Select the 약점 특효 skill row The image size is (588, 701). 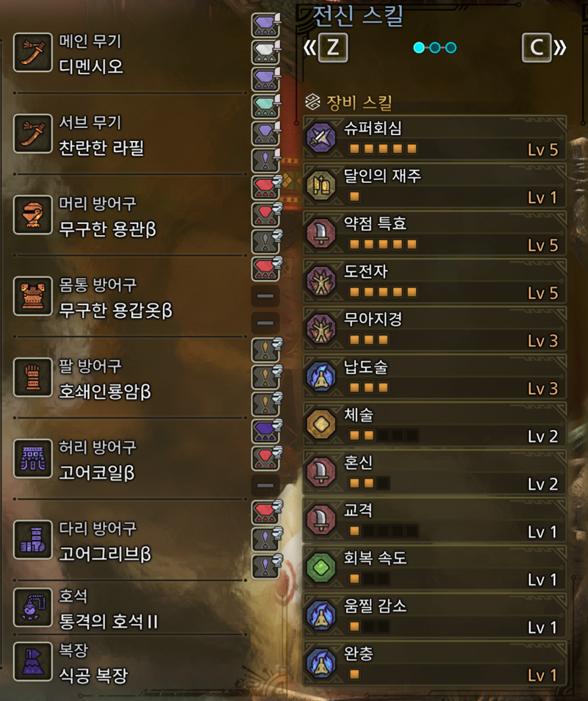pyautogui.click(x=434, y=234)
